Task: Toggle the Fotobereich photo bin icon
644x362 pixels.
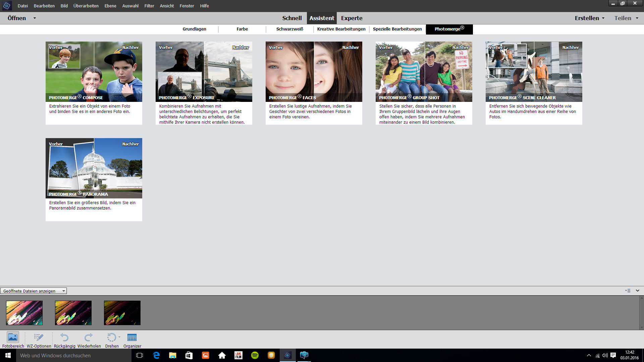Action: [13, 337]
